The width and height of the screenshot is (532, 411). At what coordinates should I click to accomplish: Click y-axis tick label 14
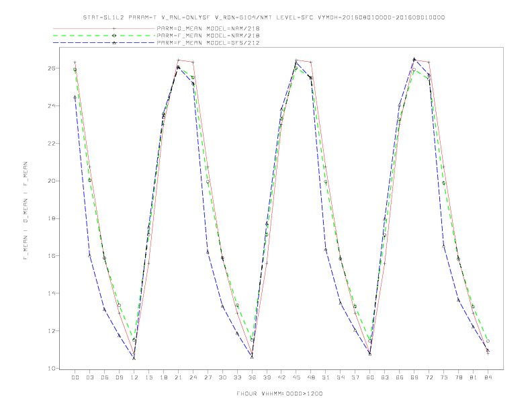52,293
